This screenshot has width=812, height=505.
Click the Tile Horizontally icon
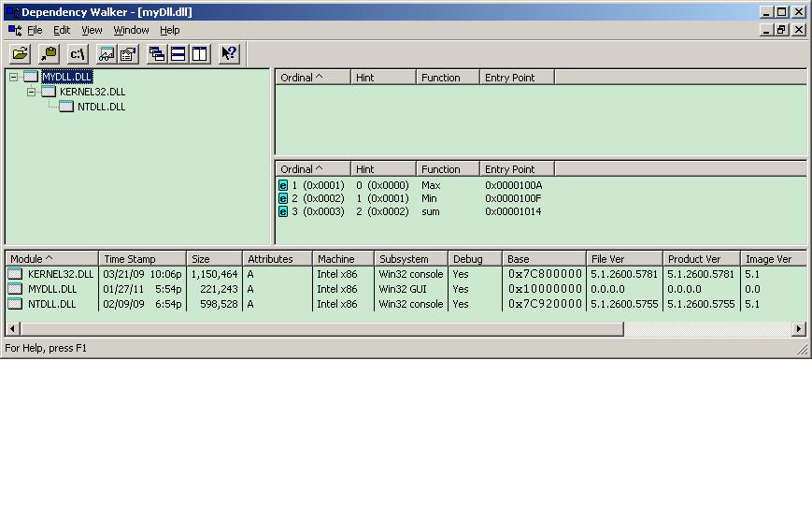pos(178,54)
